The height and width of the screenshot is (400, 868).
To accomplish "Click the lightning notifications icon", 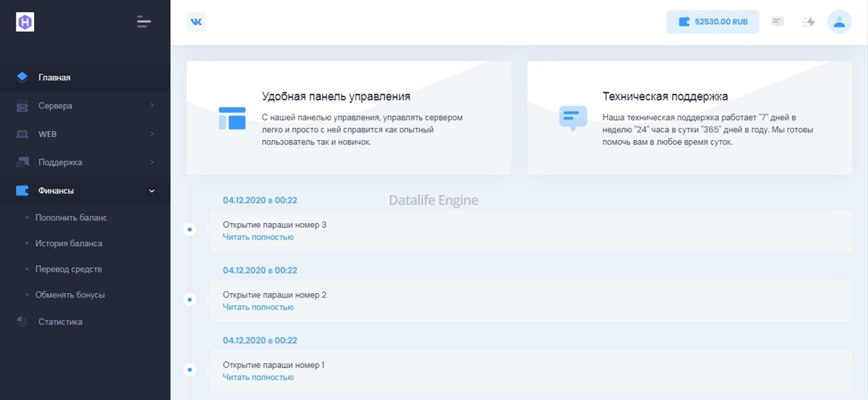I will pos(808,22).
